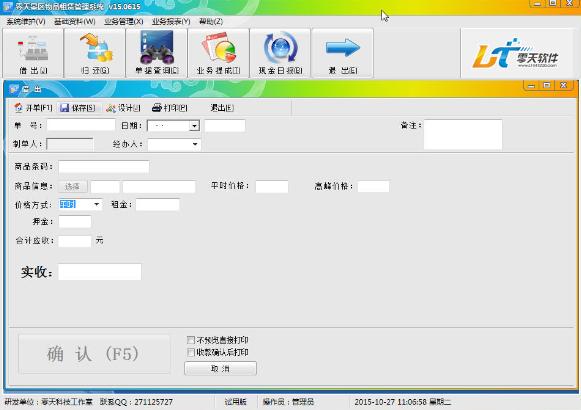Click status bar 试用版 label
The height and width of the screenshot is (410, 581).
pyautogui.click(x=235, y=402)
